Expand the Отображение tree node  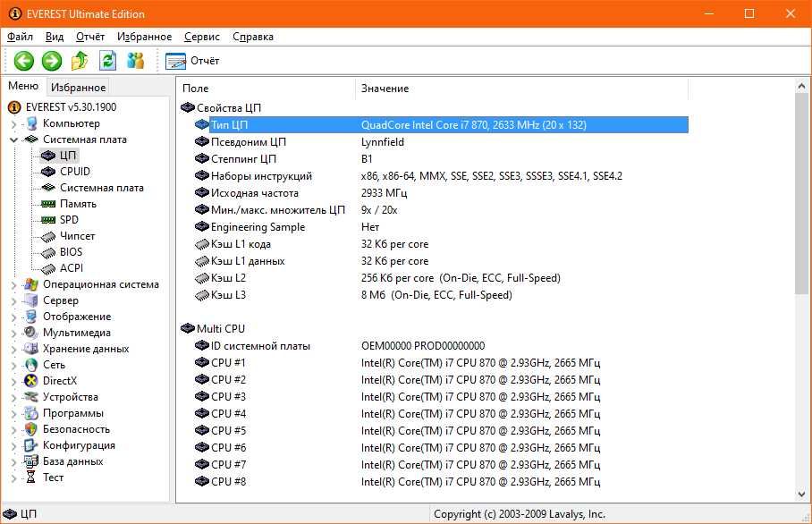(x=14, y=317)
